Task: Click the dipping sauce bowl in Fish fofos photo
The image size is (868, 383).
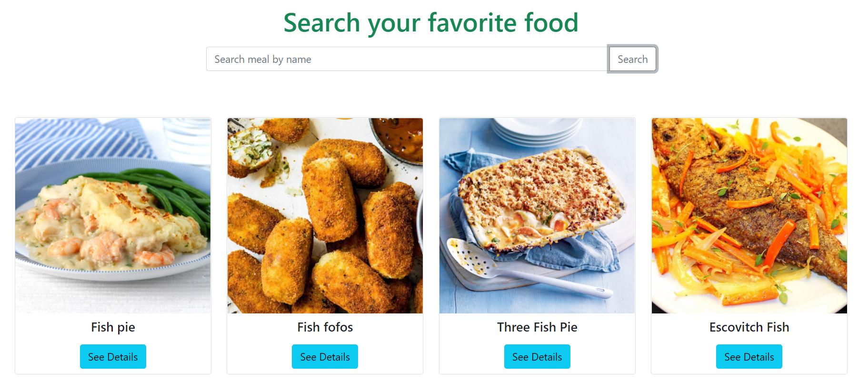Action: click(398, 139)
